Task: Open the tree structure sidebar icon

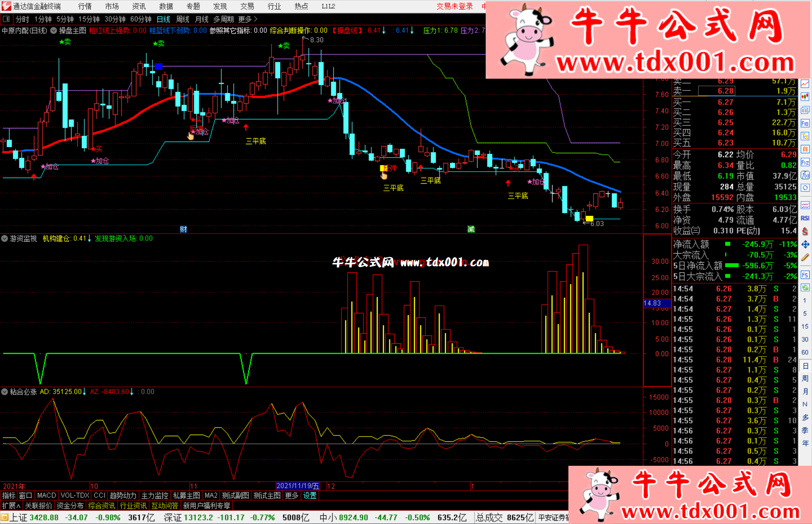Action: [805, 136]
